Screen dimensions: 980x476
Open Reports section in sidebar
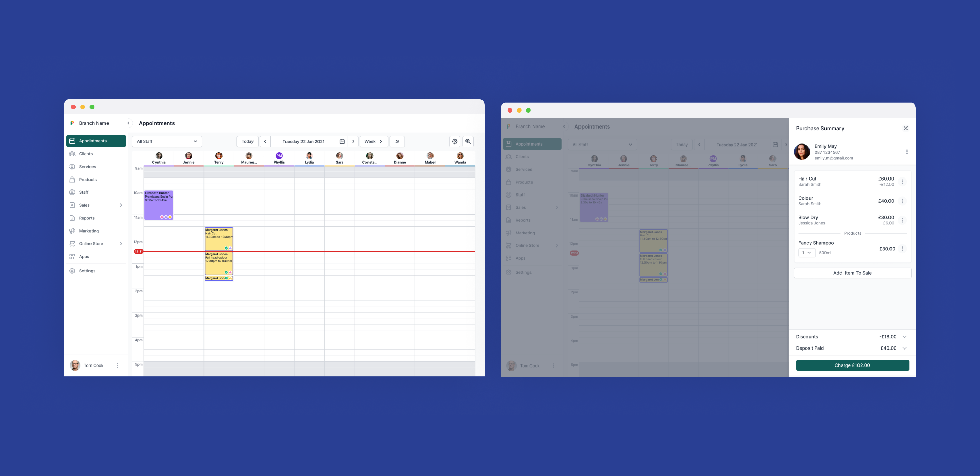pos(87,218)
